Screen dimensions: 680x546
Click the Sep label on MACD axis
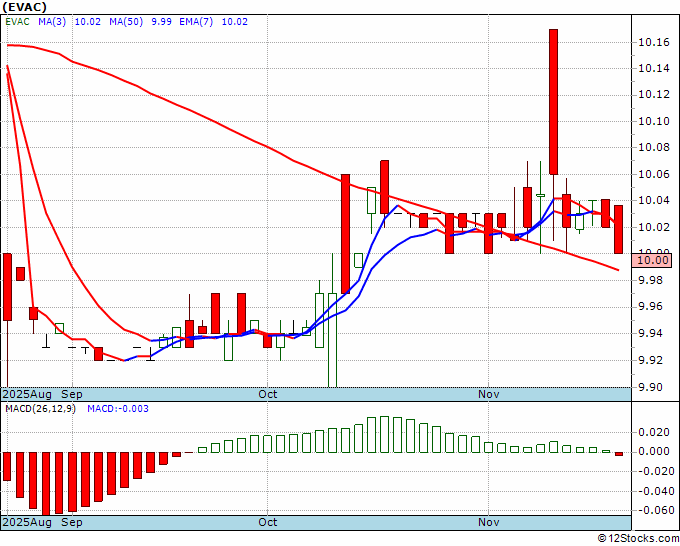pyautogui.click(x=72, y=522)
